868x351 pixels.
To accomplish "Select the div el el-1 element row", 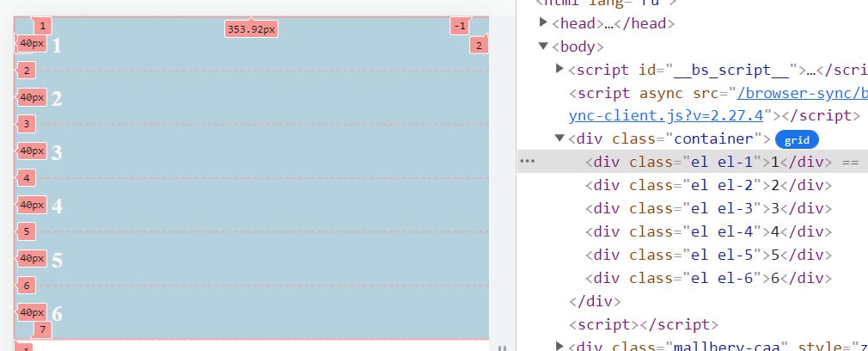I will click(693, 162).
